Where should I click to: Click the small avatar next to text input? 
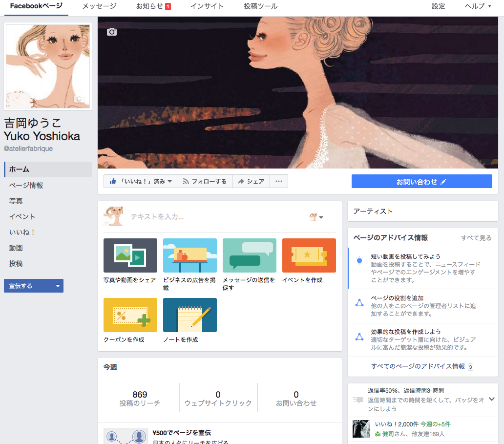click(x=113, y=216)
